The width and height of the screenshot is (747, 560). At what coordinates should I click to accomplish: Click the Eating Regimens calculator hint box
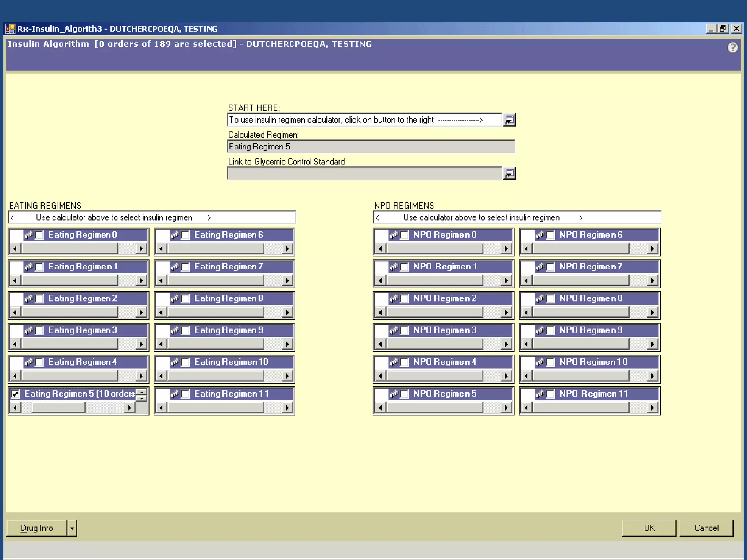tap(152, 218)
